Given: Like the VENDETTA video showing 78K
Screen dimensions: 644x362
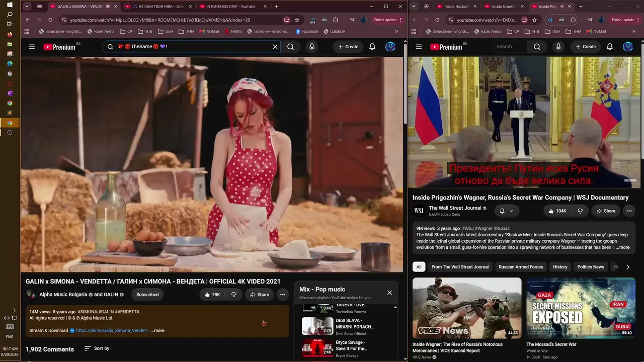Looking at the screenshot, I should click(212, 295).
